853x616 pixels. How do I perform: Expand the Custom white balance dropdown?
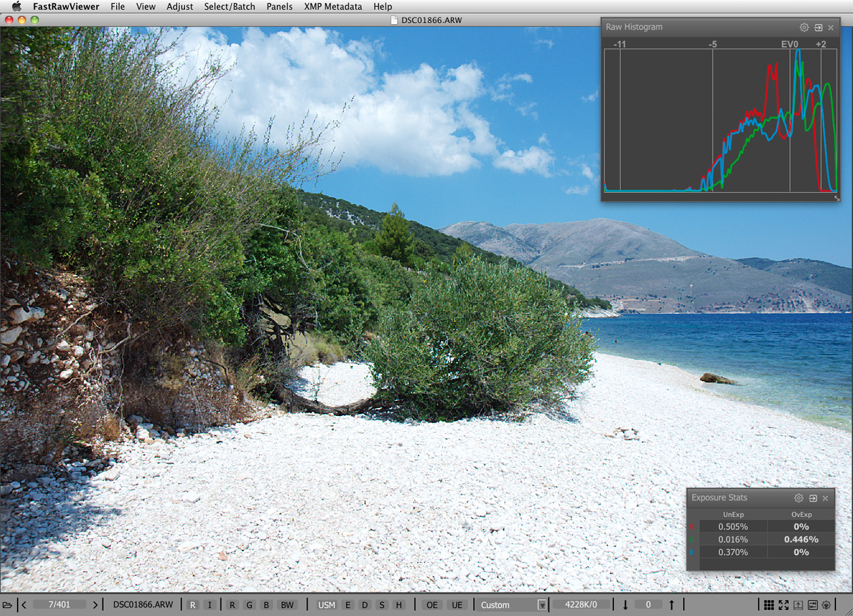pos(541,605)
